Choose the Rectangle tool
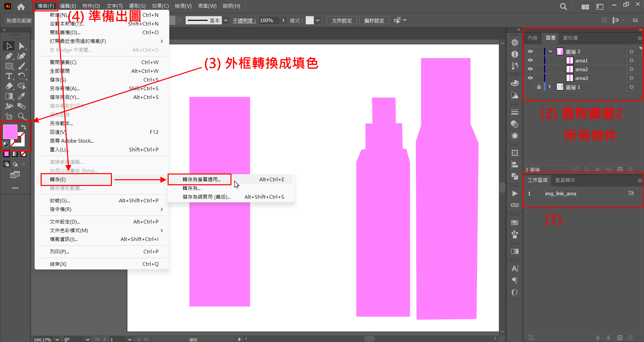Screen dimensions: 644x342 [x=9, y=66]
